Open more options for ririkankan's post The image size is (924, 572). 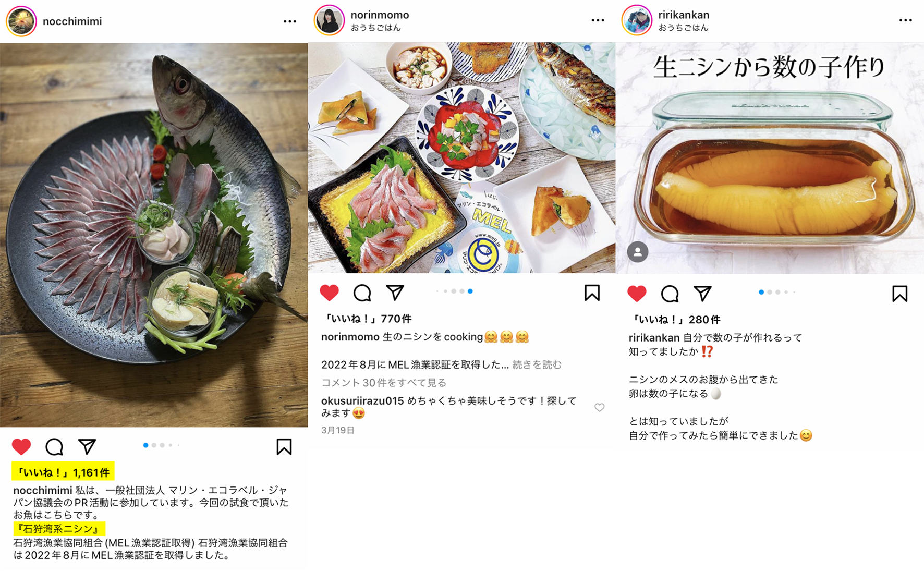coord(906,20)
